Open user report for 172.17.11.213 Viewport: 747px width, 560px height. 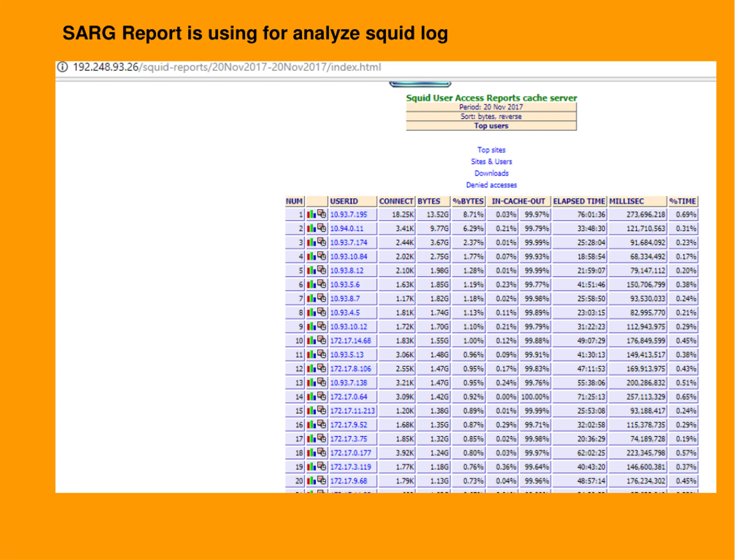point(352,411)
